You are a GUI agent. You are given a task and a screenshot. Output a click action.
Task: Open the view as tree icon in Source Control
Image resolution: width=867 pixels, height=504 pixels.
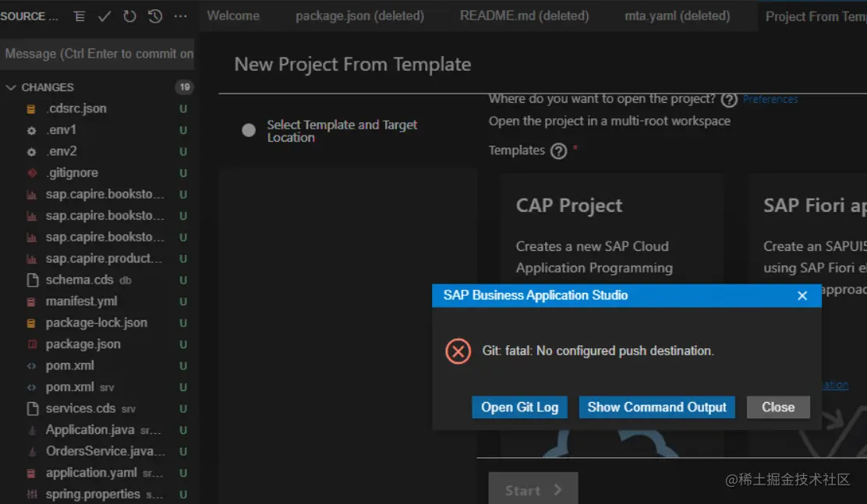click(79, 16)
